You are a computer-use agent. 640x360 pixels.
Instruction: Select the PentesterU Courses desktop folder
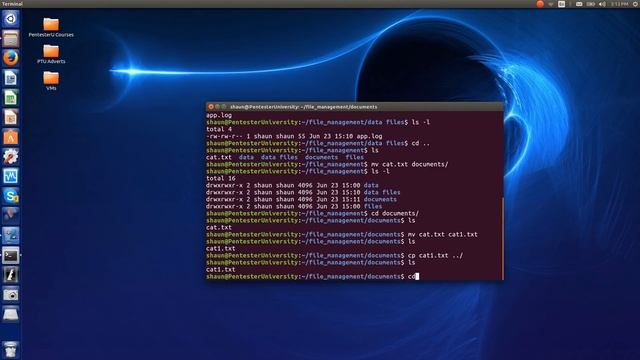tap(51, 27)
